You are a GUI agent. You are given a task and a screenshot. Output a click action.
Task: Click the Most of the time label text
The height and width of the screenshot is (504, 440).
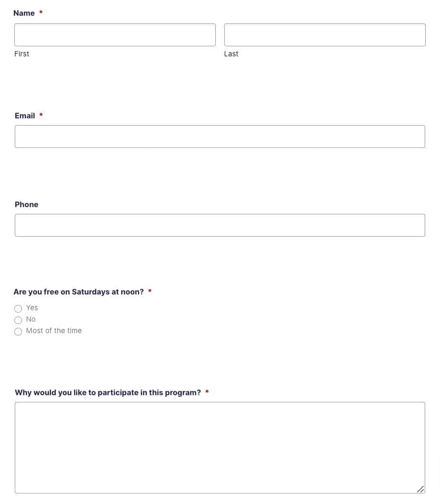53,330
